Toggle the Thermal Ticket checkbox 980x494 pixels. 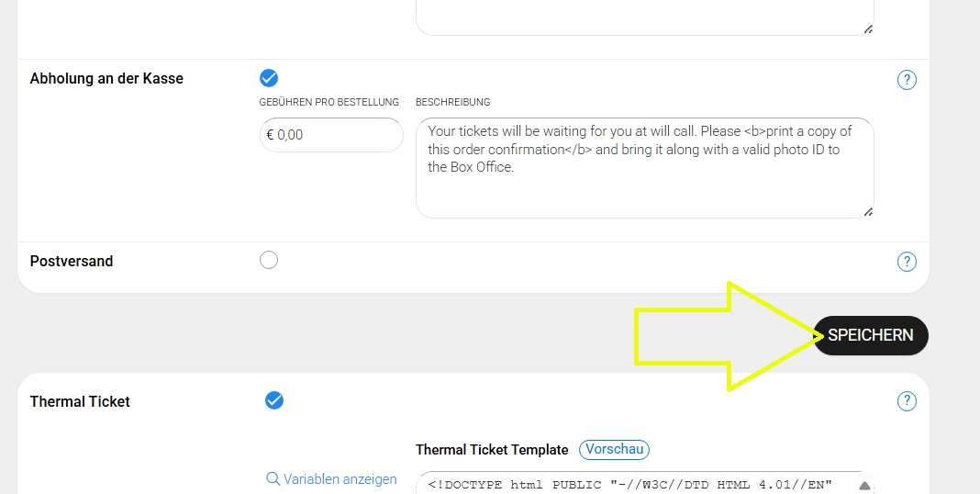click(x=274, y=400)
